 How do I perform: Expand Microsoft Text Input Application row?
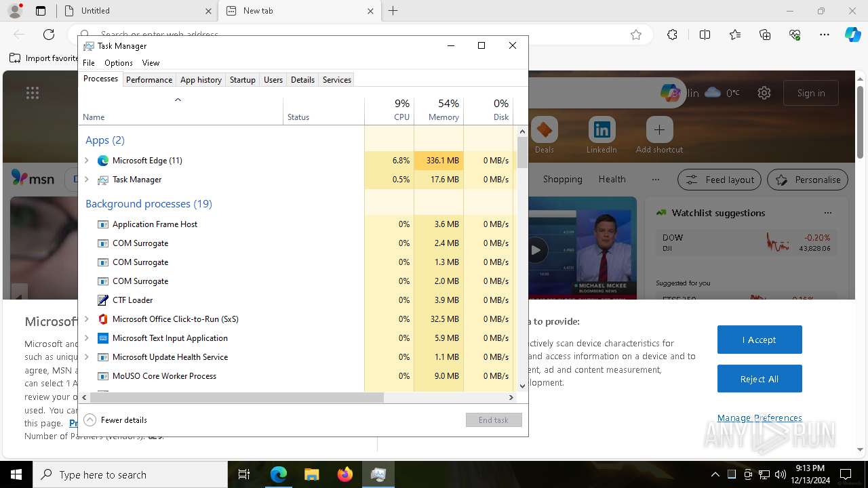[x=86, y=338]
